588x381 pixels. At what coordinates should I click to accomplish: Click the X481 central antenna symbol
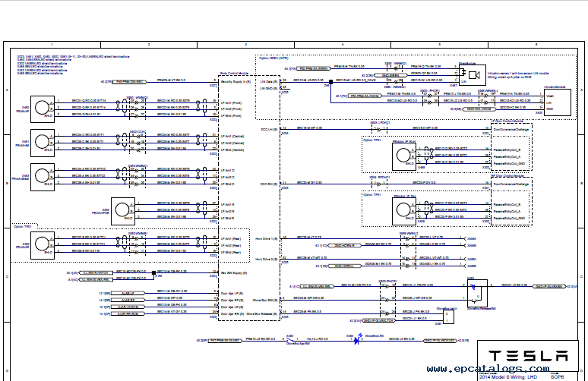pos(43,143)
